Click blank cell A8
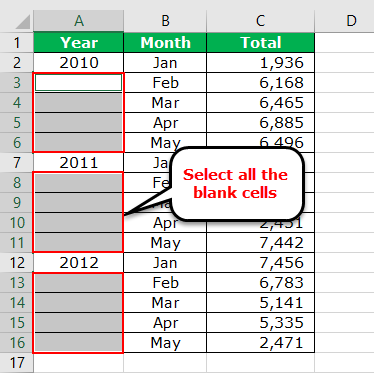 point(79,183)
